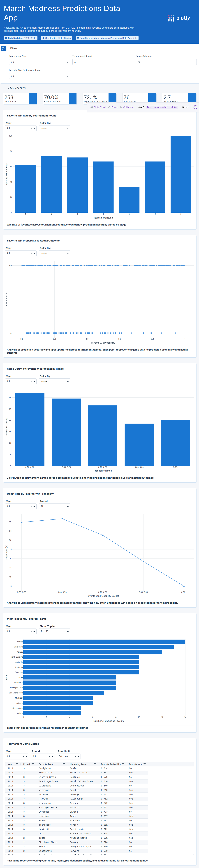
Task: Expand Color By in Win Probability vs Outcome
Action: [68, 253]
